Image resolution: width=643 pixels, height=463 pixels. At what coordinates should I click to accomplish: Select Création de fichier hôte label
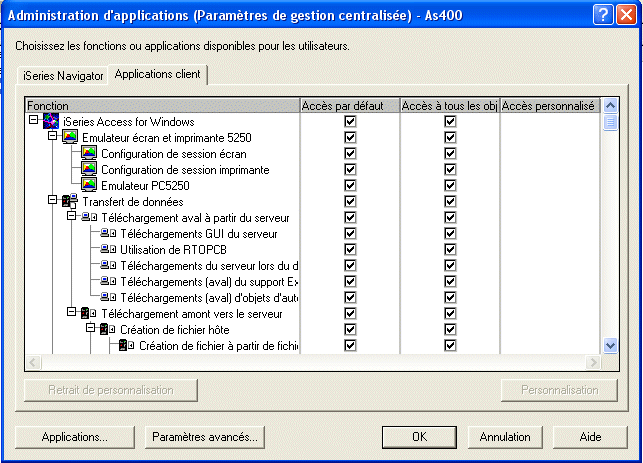pyautogui.click(x=175, y=330)
